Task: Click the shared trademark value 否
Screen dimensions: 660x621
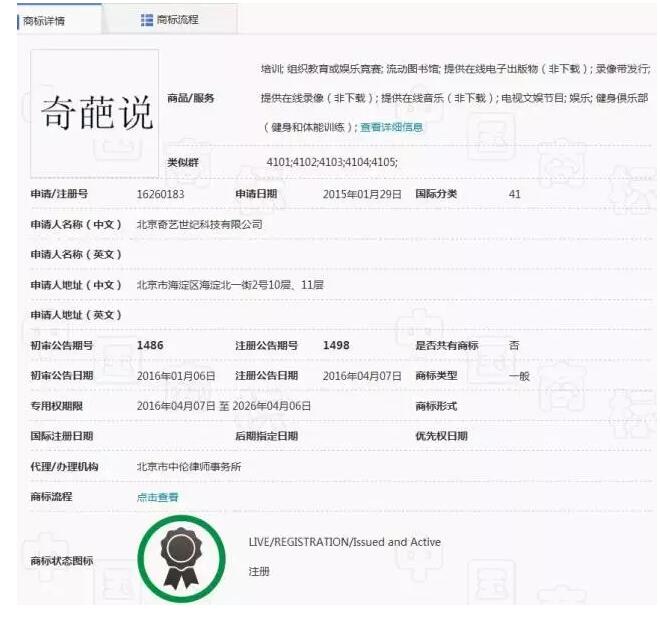Action: point(514,345)
